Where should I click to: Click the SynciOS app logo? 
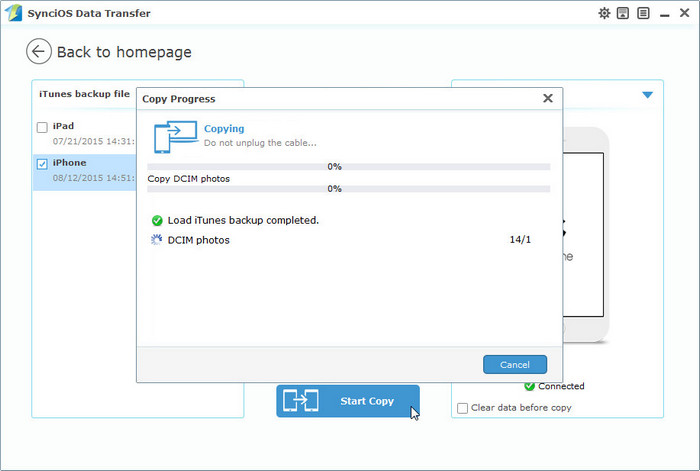click(13, 13)
